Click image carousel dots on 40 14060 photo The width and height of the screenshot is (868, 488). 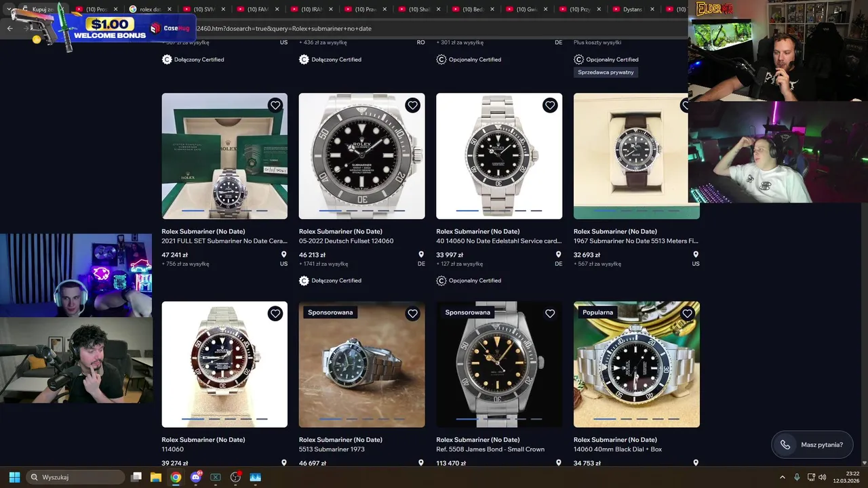click(x=499, y=211)
